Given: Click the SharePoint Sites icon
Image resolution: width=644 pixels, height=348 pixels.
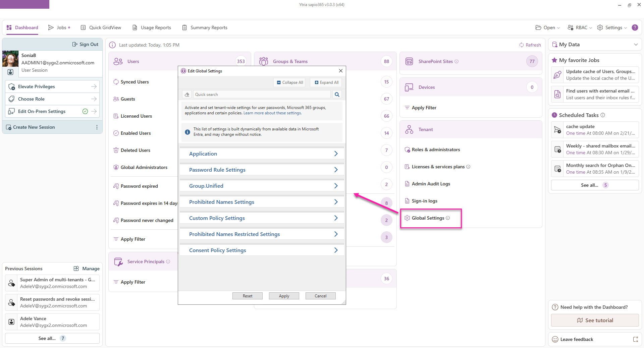Looking at the screenshot, I should 409,61.
